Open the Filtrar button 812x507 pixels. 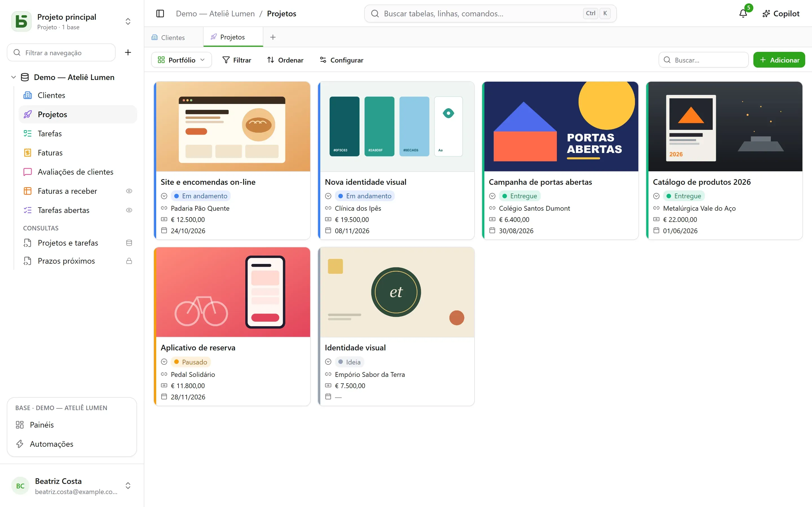click(x=237, y=60)
